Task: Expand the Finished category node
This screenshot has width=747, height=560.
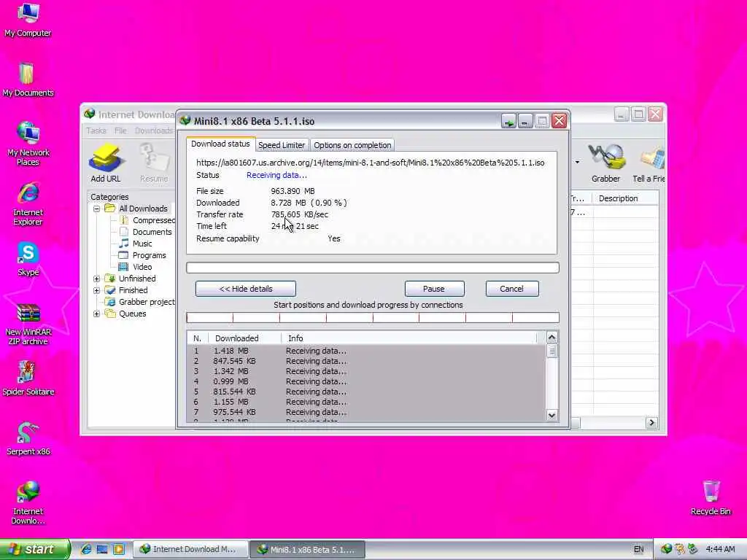Action: [97, 290]
